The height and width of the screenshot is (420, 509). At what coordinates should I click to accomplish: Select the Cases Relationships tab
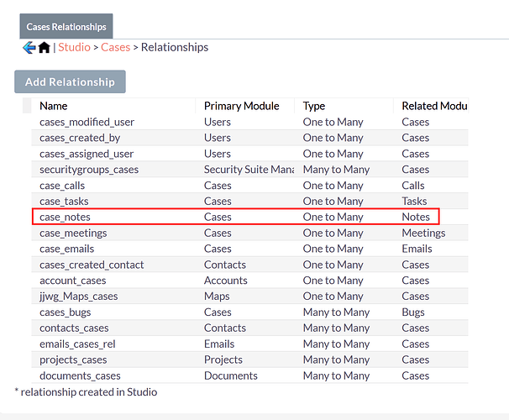click(x=66, y=26)
